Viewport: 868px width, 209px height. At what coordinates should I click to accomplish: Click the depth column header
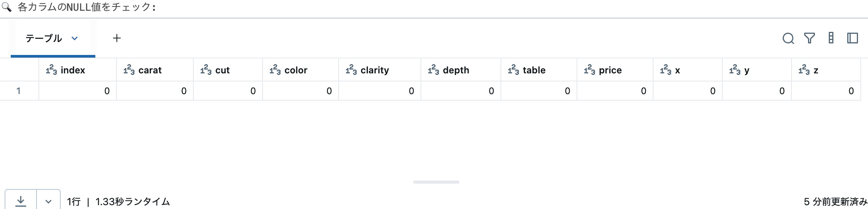456,70
